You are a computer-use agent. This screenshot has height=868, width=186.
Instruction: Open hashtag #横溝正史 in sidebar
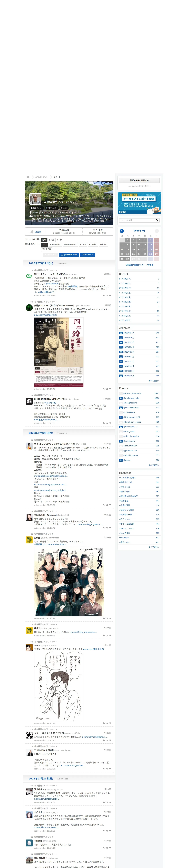click(x=124, y=501)
